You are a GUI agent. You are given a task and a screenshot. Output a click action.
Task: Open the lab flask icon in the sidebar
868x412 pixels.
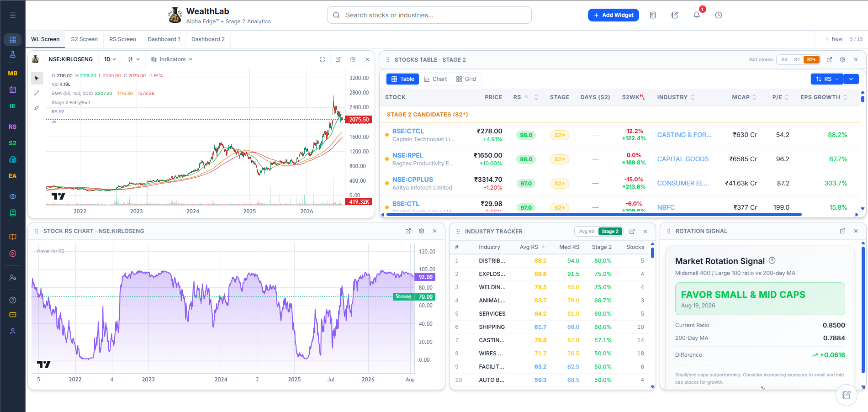(x=13, y=55)
